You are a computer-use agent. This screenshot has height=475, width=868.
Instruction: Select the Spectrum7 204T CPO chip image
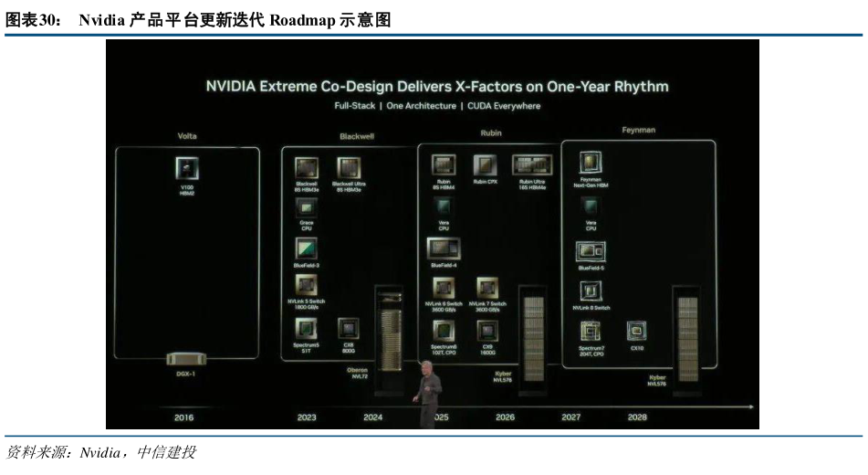[x=591, y=332]
